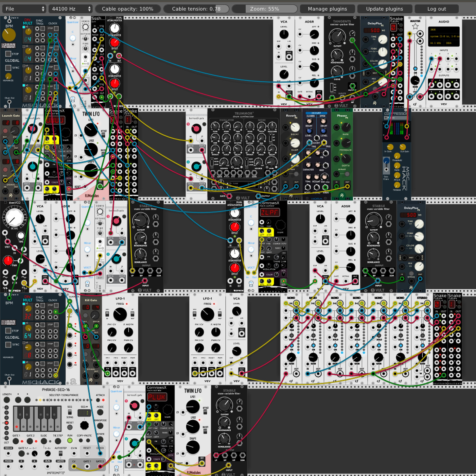Image resolution: width=476 pixels, height=476 pixels.
Task: Click the SEQ # display on PHRASE-SEQ-16
Action: pos(84,413)
